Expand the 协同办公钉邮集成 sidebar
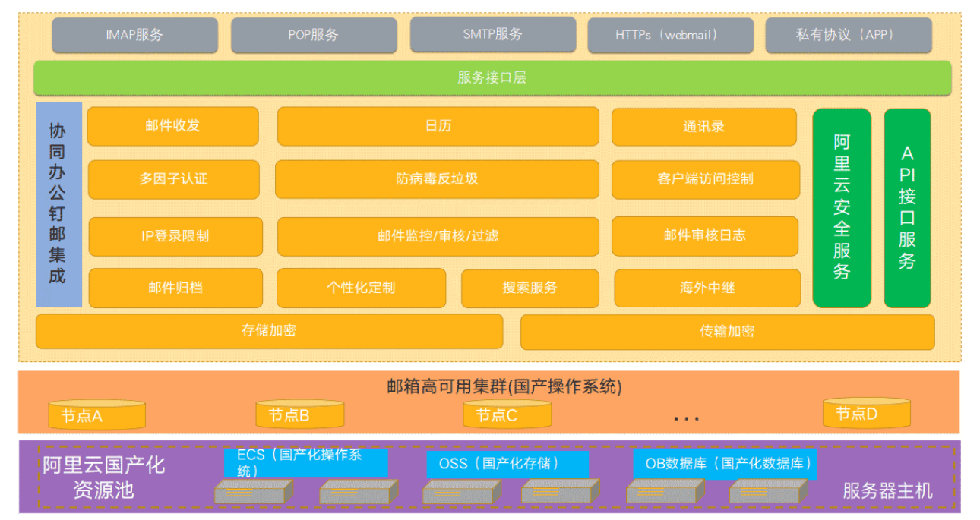This screenshot has height=520, width=980. [x=57, y=203]
